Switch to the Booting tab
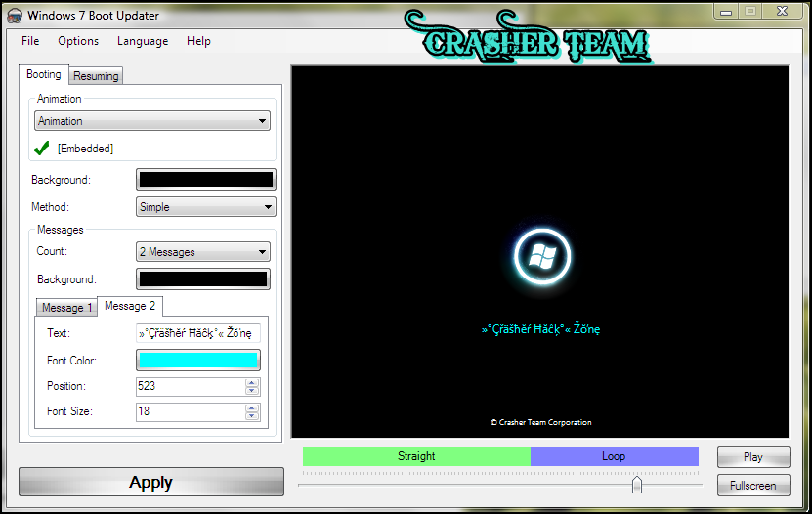 tap(44, 74)
